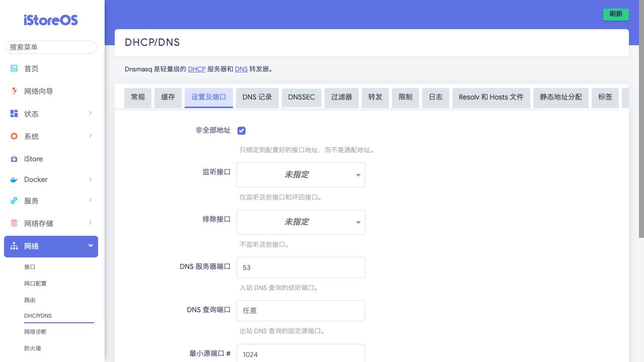
Task: Click the System (系统) gear icon
Action: click(x=14, y=136)
